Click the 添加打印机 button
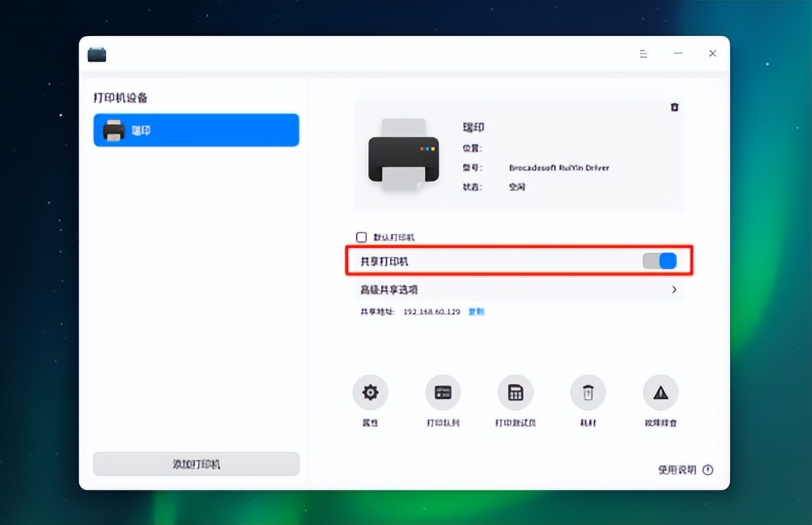 196,463
